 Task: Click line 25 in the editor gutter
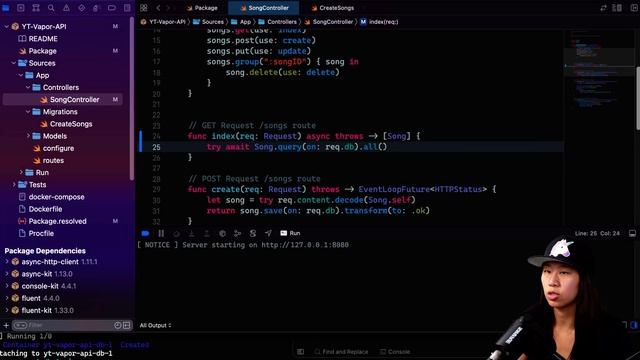[x=156, y=147]
